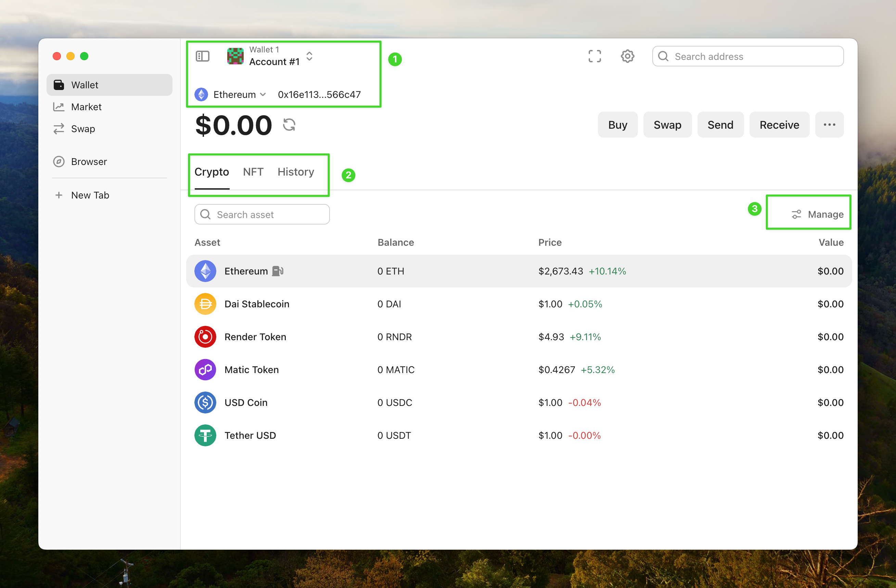Click the 0 USDT balance cell
Viewport: 896px width, 588px height.
(x=394, y=436)
